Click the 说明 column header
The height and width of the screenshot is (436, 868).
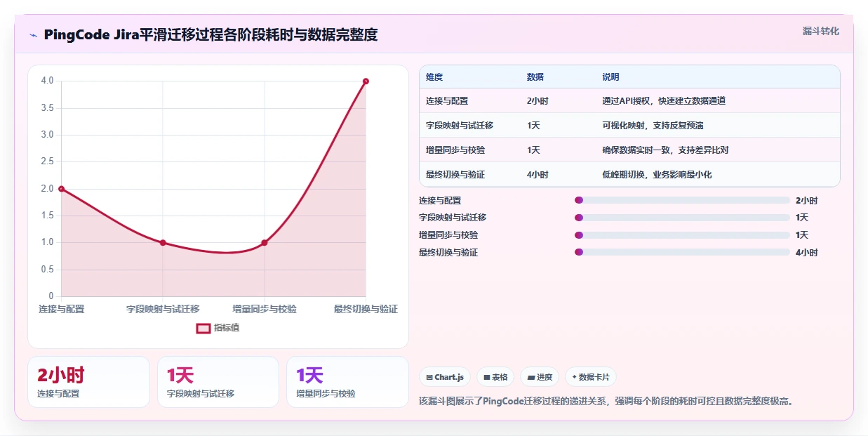coord(610,77)
